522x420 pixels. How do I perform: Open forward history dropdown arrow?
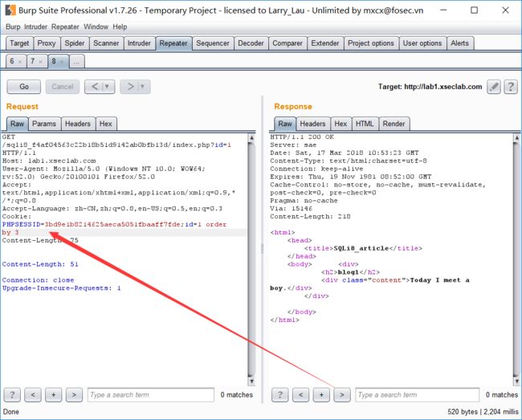click(x=142, y=87)
